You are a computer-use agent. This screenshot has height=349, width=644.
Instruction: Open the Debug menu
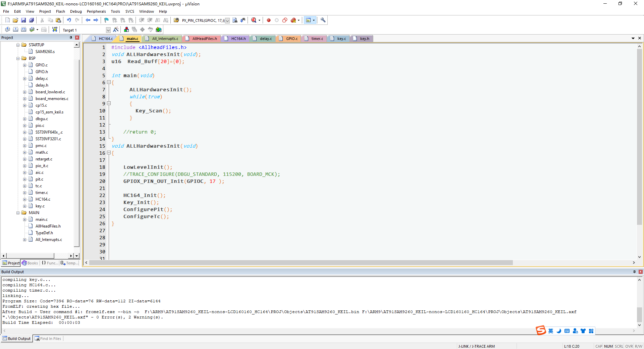pyautogui.click(x=76, y=11)
